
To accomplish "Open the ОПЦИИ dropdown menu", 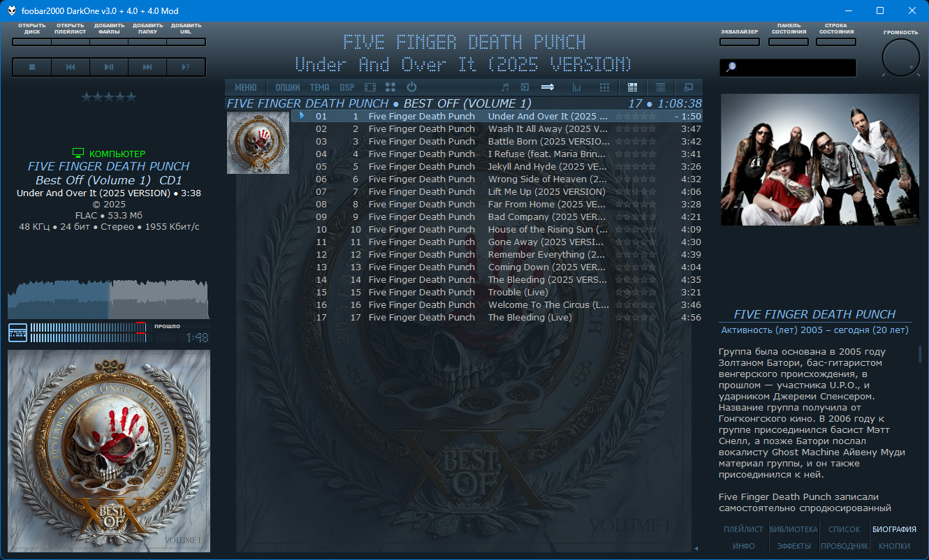I will coord(287,87).
